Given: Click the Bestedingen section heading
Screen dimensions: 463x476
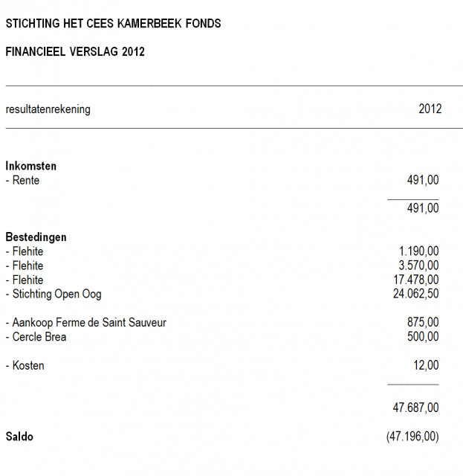Looking at the screenshot, I should click(36, 237).
